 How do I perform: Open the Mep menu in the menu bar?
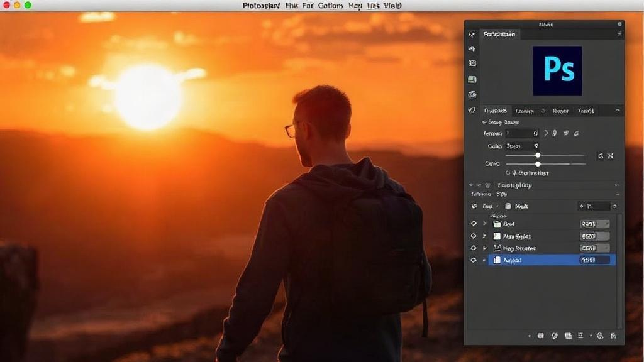coord(355,6)
